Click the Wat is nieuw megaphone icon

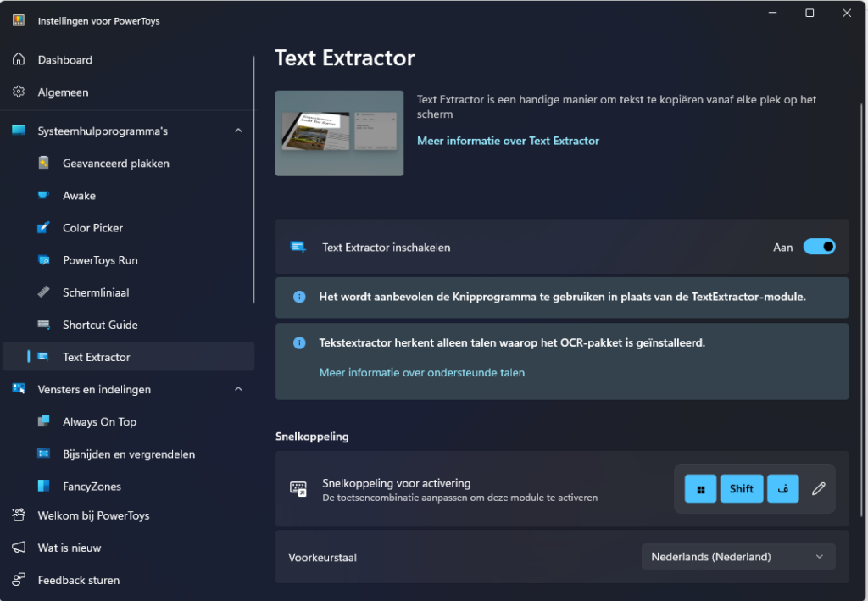pos(19,548)
